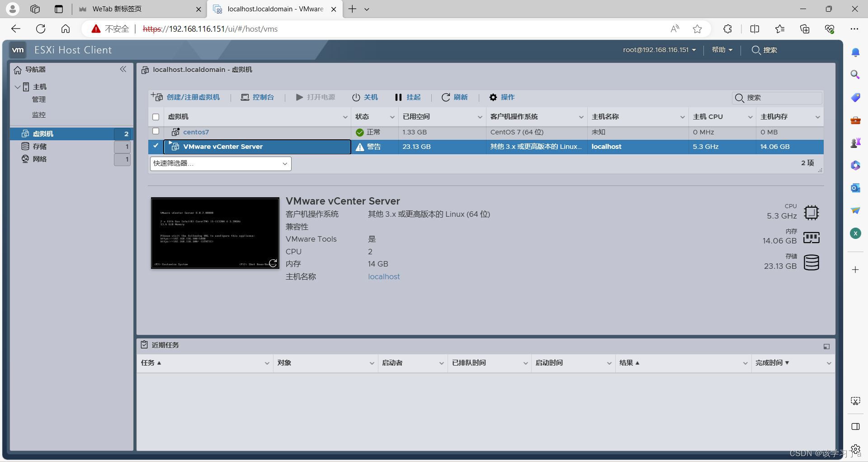Viewport: 868px width, 462px height.
Task: Click the browser reload icon
Action: pos(41,29)
